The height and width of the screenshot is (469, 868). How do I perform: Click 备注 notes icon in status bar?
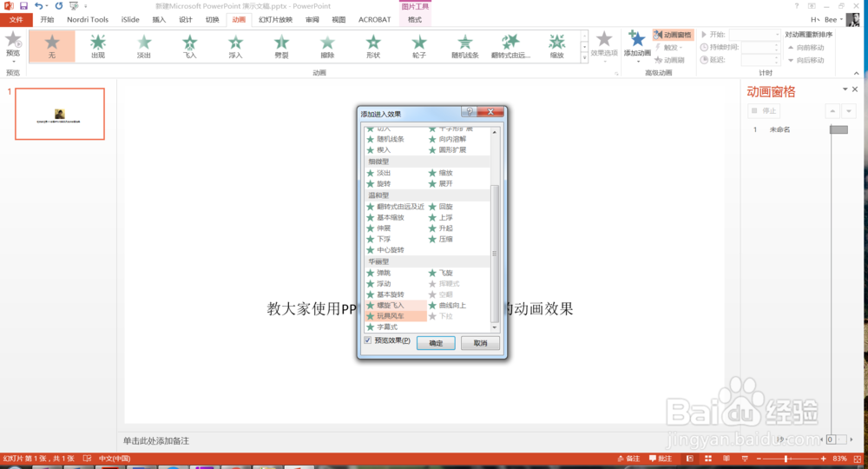[x=628, y=459]
